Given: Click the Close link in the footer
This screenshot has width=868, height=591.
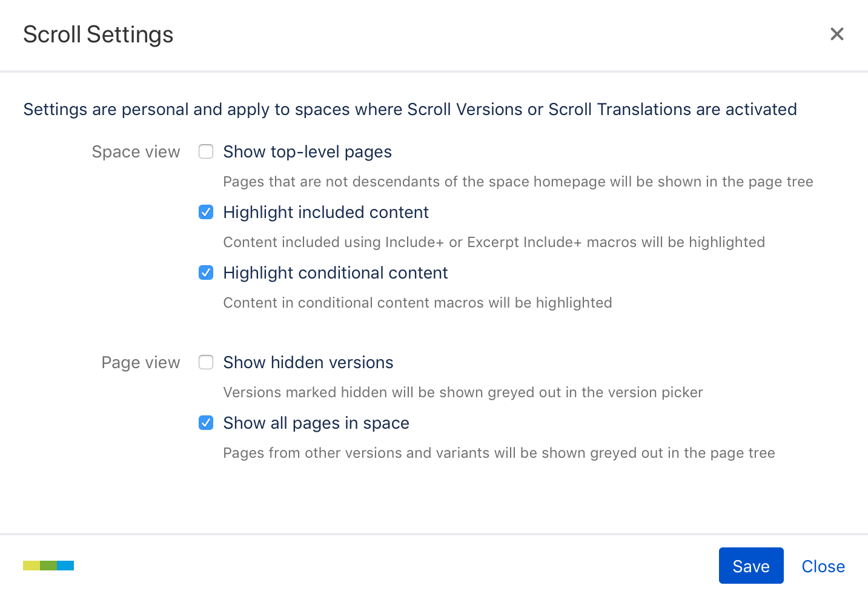Looking at the screenshot, I should tap(823, 566).
